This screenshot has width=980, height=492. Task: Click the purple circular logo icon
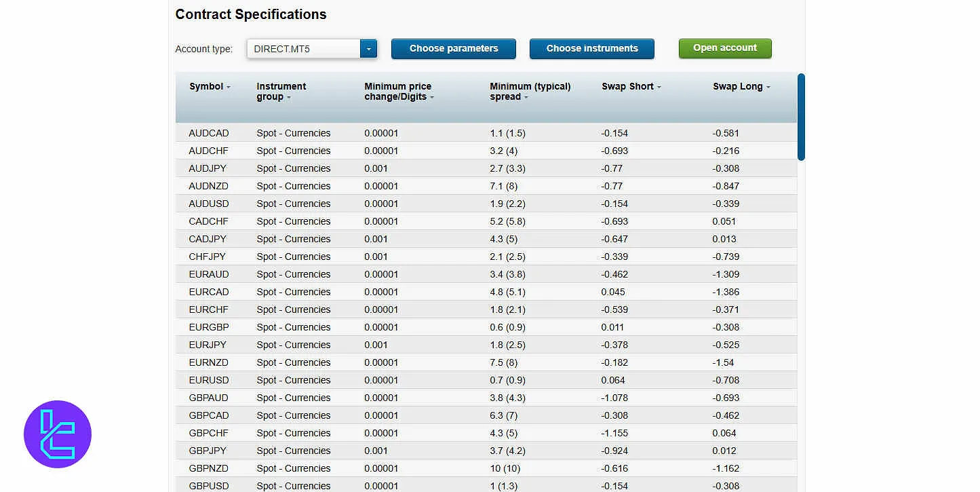point(58,434)
